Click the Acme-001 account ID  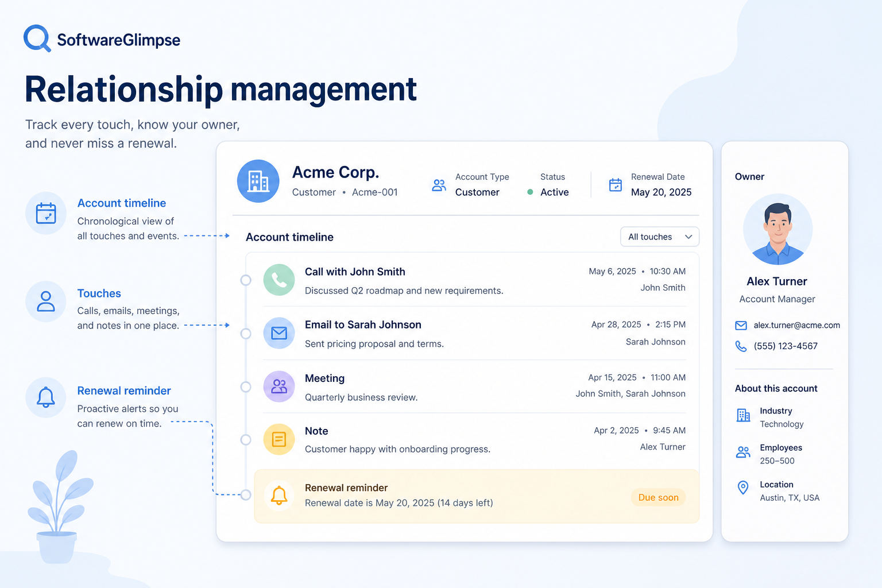[375, 192]
